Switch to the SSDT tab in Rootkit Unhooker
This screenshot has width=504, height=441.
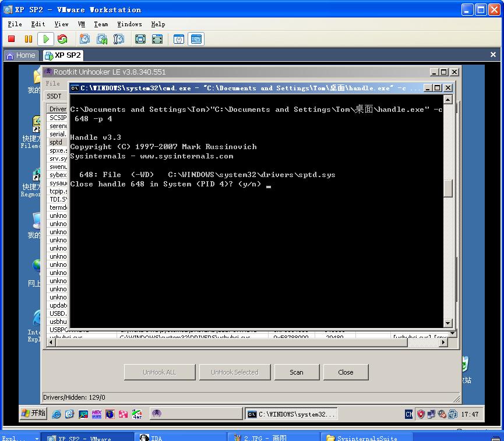coord(54,96)
